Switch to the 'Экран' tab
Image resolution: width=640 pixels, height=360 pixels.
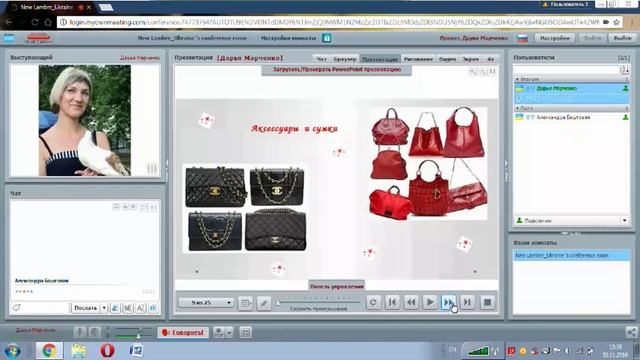(x=470, y=59)
